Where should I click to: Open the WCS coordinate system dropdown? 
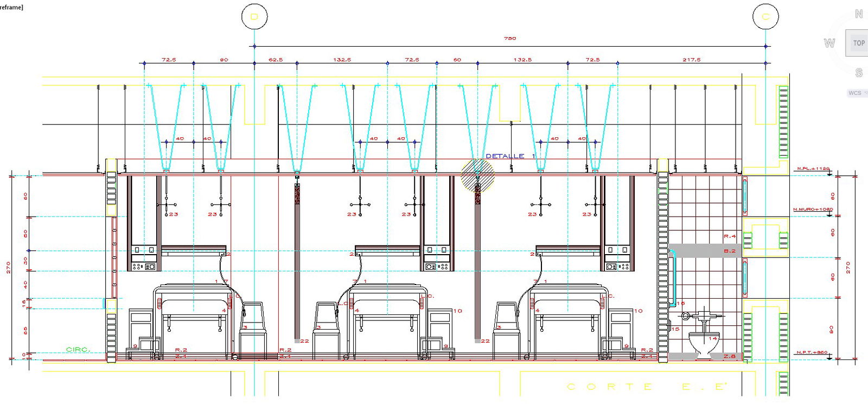click(x=857, y=93)
